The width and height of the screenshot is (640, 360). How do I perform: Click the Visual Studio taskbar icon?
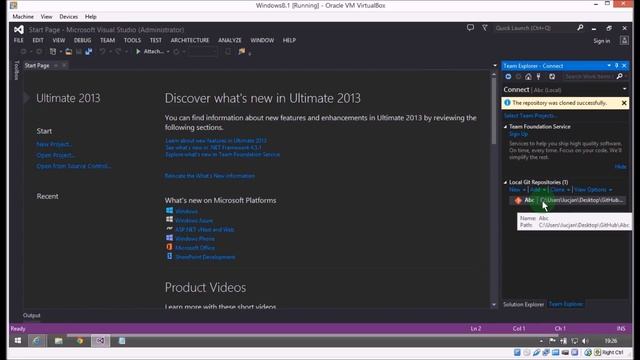100,340
